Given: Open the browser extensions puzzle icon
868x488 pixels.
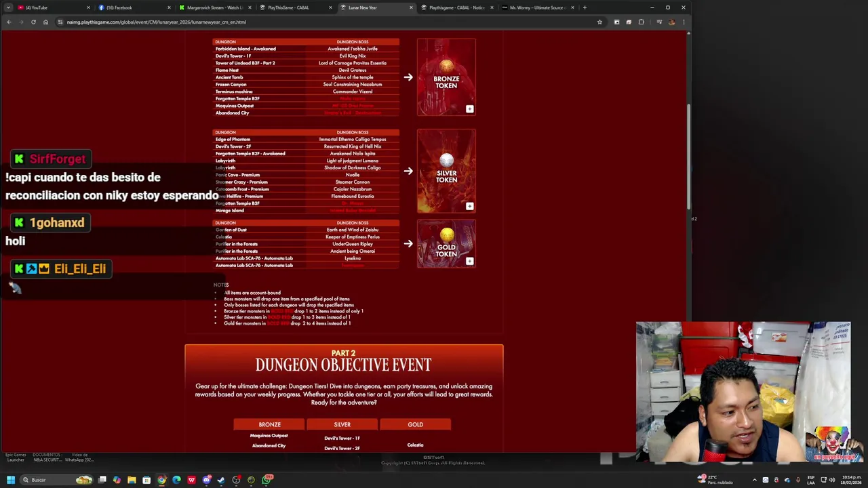Looking at the screenshot, I should (641, 22).
